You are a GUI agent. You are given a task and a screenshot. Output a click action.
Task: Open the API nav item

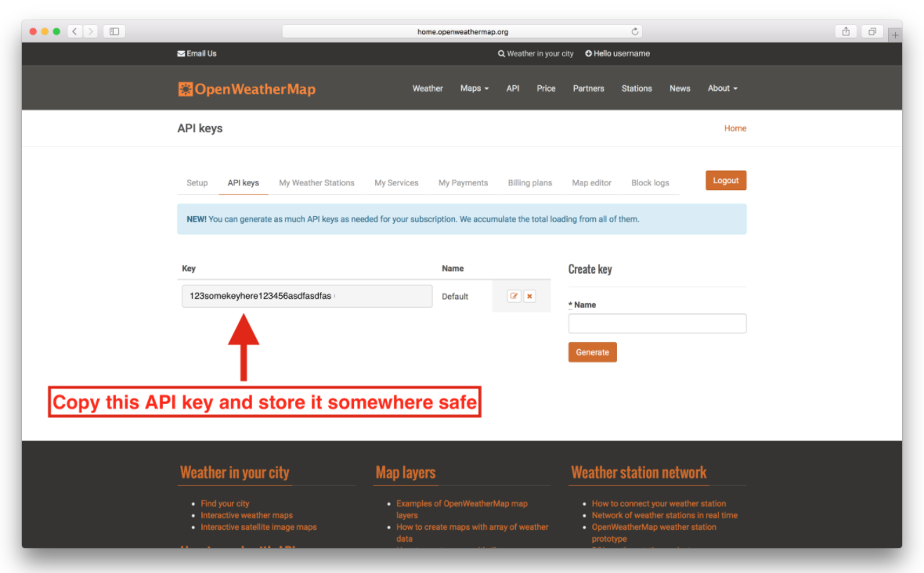tap(513, 88)
